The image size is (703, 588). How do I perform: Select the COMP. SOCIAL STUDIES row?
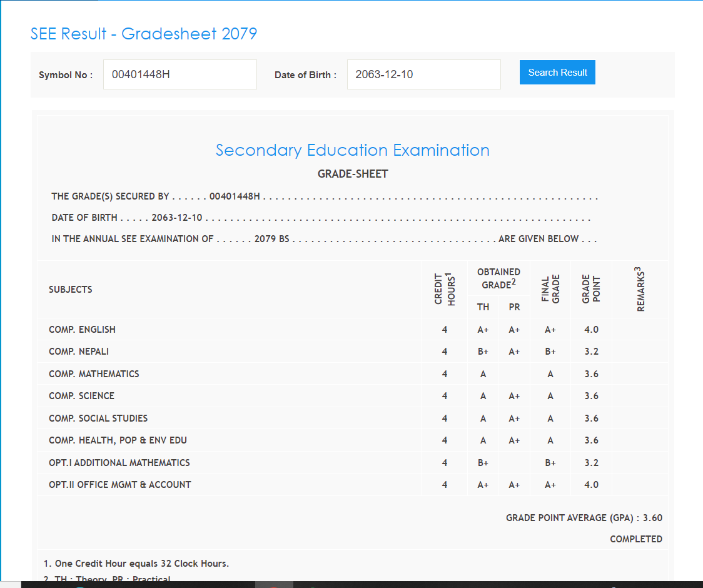coord(98,418)
